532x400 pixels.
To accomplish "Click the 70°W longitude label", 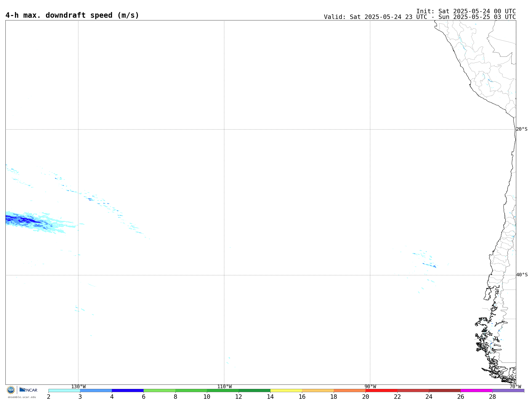I will [515, 387].
